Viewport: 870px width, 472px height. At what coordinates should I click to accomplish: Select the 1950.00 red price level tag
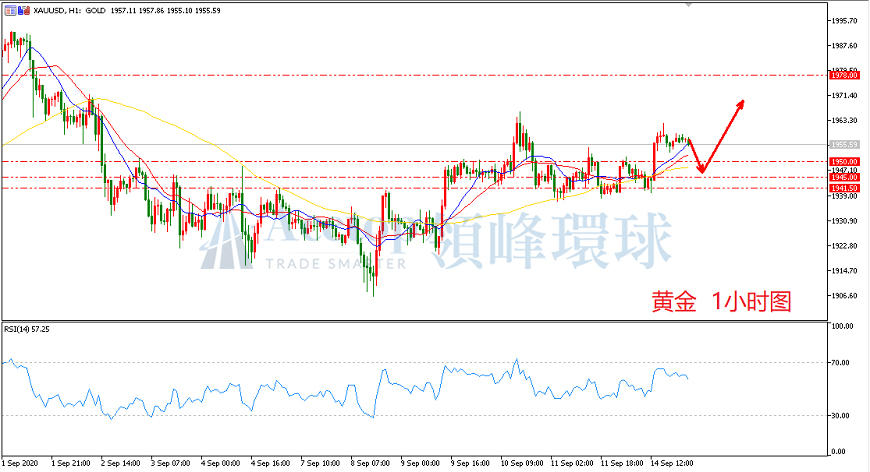click(843, 162)
